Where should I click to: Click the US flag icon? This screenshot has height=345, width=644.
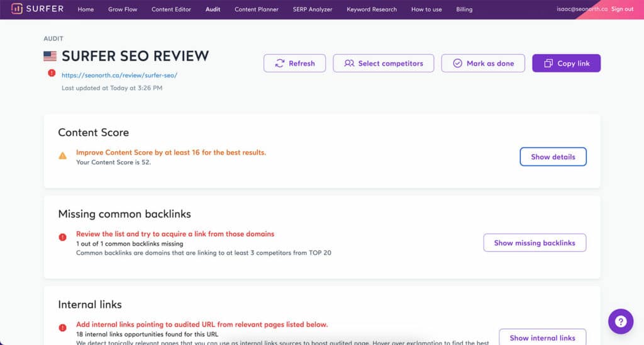50,56
